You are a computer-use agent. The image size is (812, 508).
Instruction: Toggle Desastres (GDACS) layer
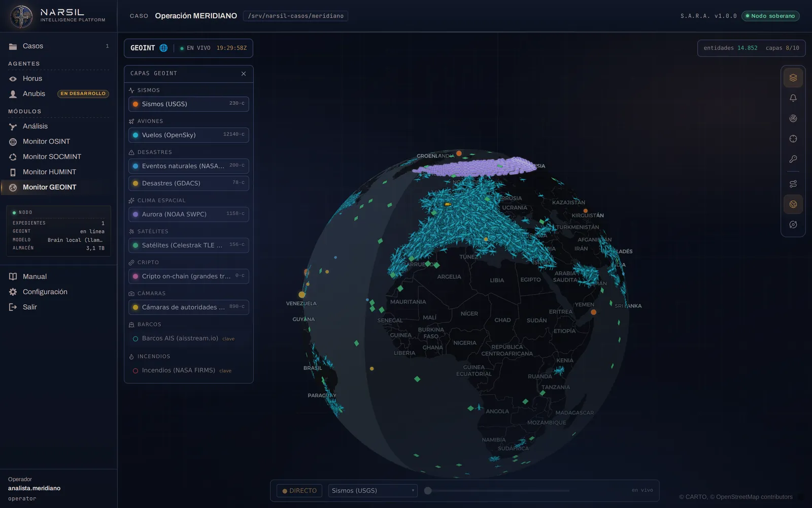(189, 183)
